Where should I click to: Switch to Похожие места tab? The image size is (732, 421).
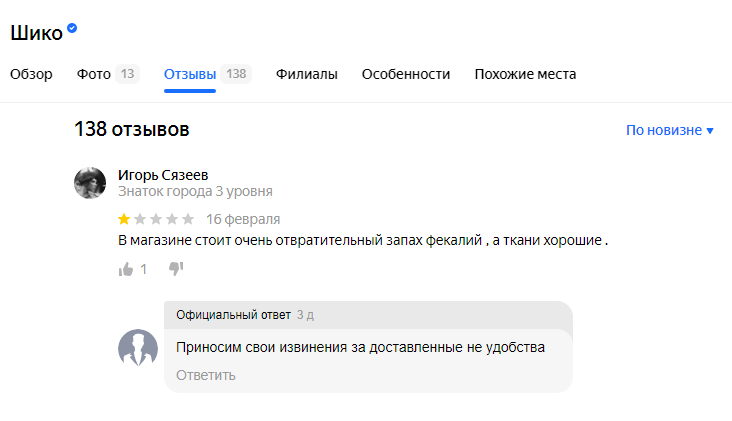coord(525,74)
